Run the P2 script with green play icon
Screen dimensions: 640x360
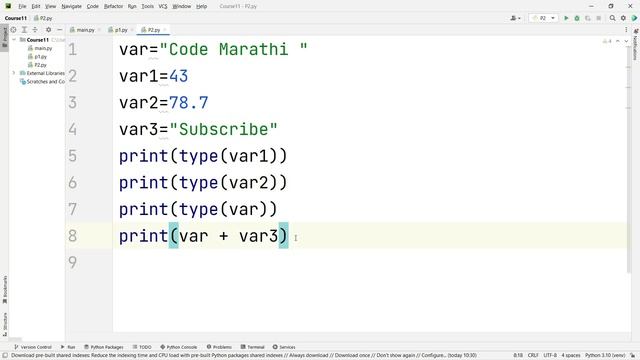566,18
